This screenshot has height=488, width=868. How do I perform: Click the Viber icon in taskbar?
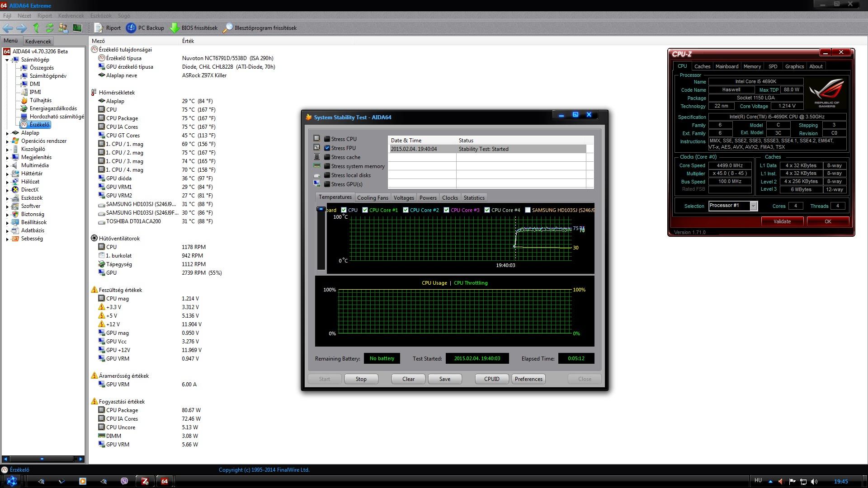coord(124,481)
